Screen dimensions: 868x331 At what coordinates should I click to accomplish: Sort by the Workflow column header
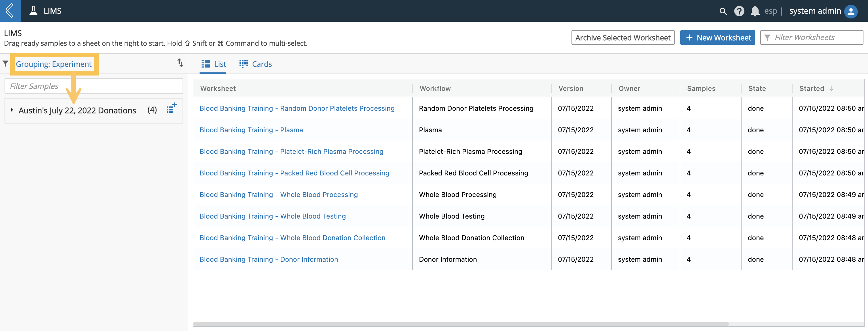click(435, 88)
